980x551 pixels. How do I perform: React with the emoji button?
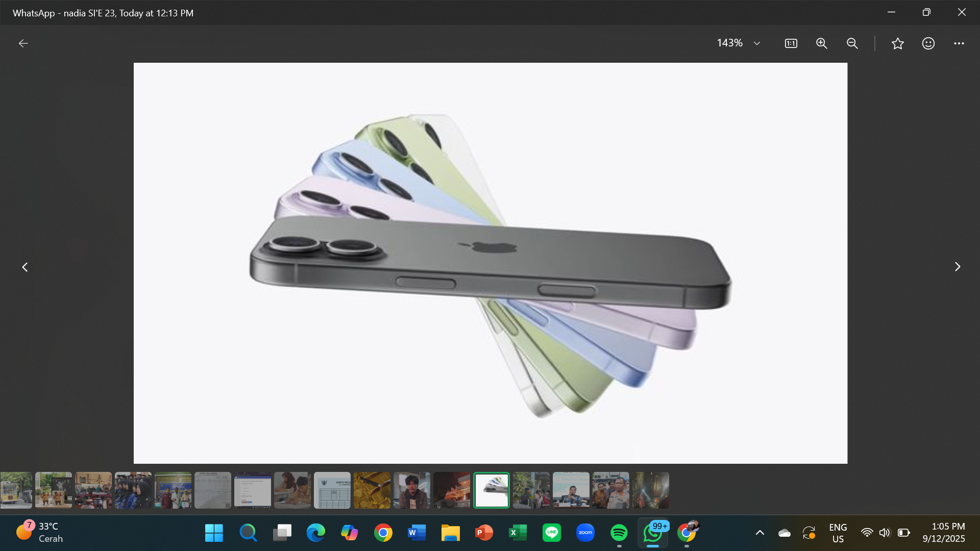[928, 43]
